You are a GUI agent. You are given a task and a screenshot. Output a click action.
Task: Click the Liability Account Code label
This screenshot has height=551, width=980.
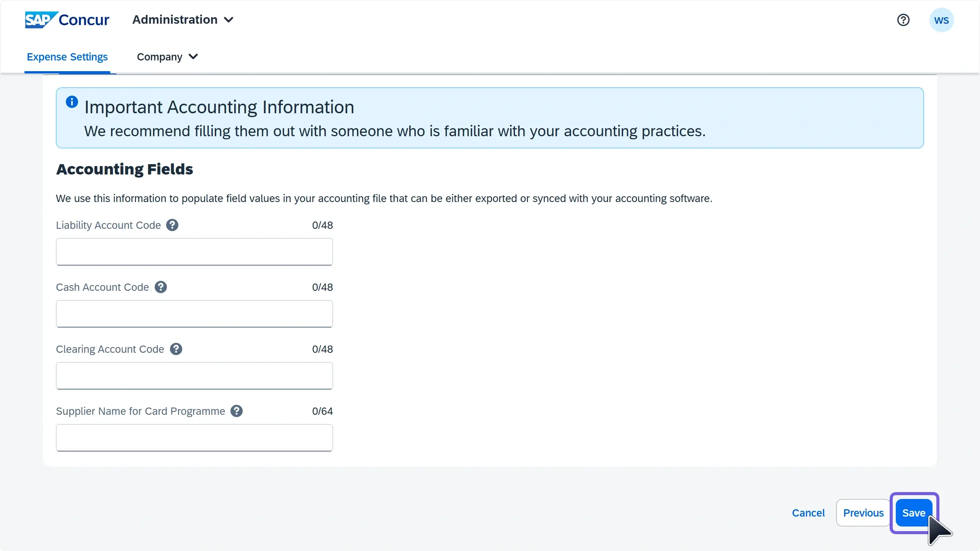click(x=108, y=225)
